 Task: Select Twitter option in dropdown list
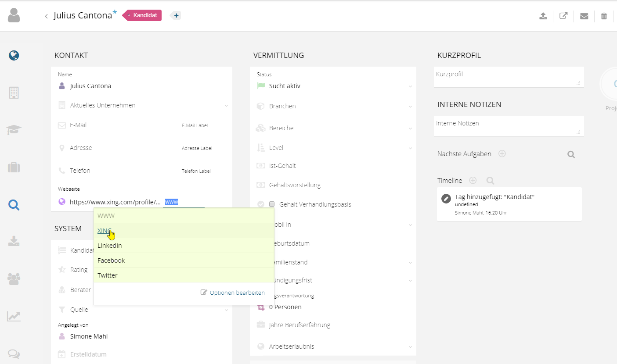[184, 275]
